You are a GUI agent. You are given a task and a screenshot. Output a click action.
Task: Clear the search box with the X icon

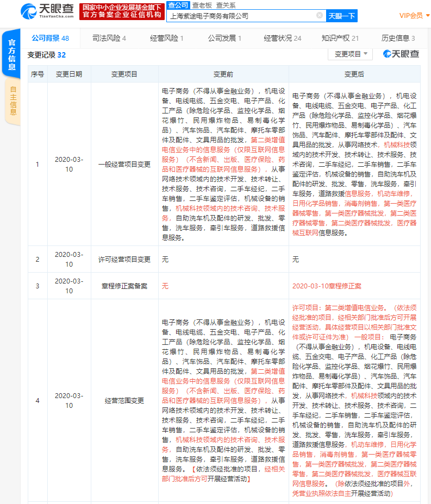pos(320,15)
